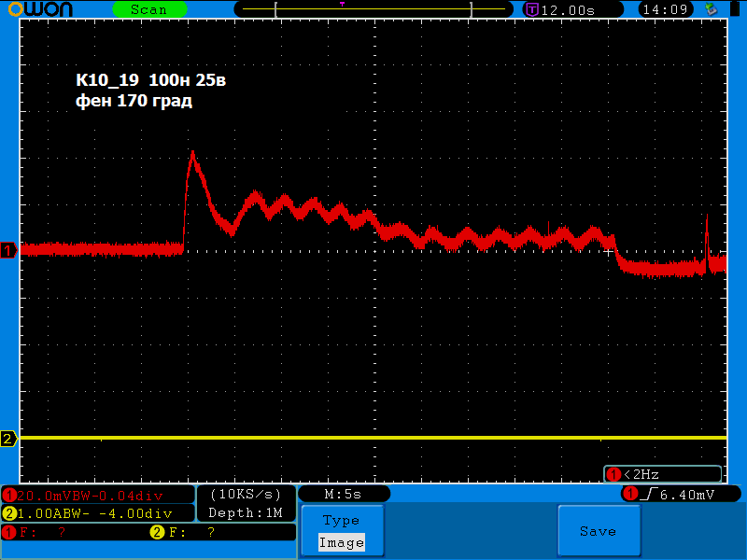
Task: Click the yellow channel 2 ground marker
Action: [x=8, y=439]
